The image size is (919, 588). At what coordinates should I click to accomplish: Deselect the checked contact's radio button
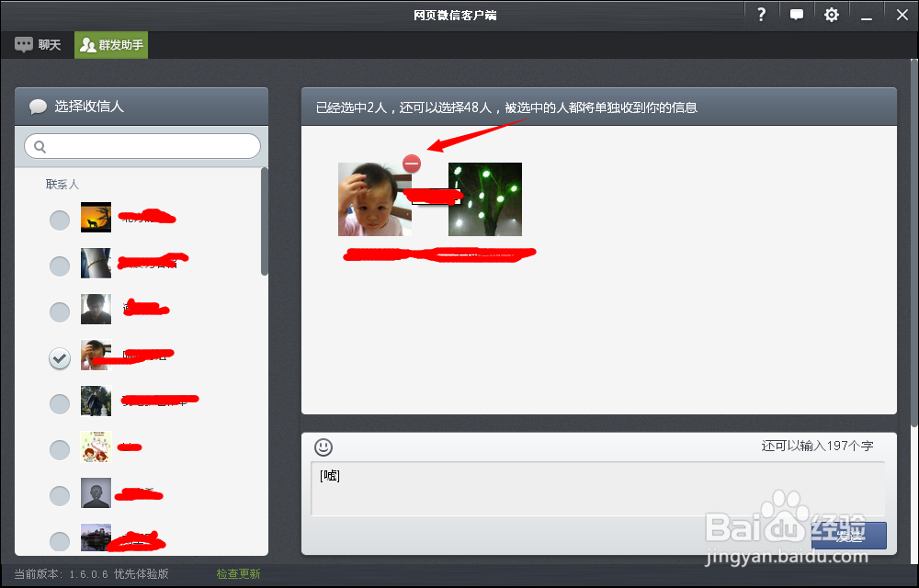tap(59, 358)
